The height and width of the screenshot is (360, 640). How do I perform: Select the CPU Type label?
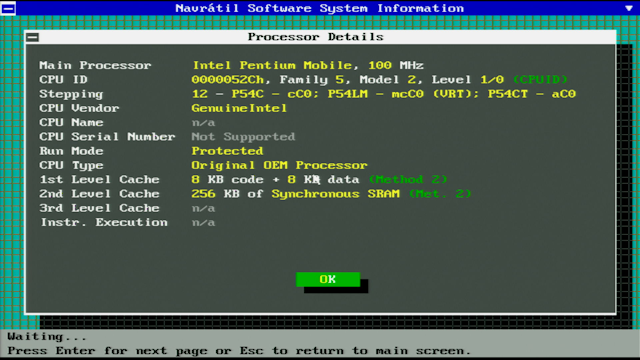71,166
